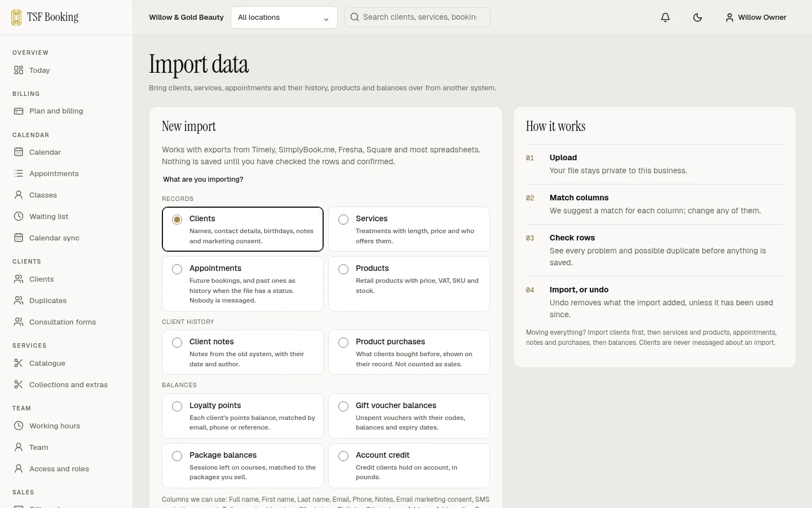Click the Working hours clock icon
Viewport: 812px width, 508px height.
pyautogui.click(x=19, y=426)
